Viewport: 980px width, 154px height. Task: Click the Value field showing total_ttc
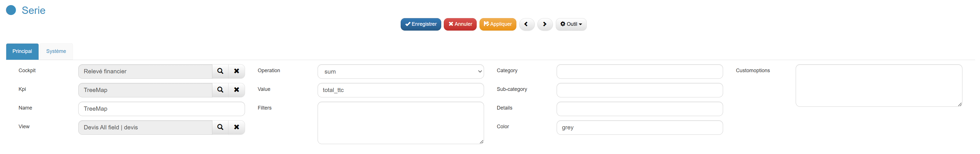[400, 90]
